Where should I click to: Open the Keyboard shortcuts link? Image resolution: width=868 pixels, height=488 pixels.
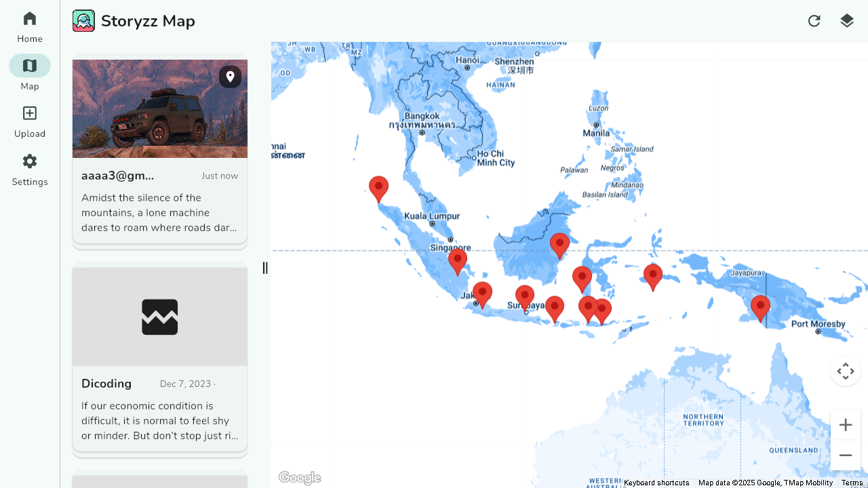[x=656, y=483]
